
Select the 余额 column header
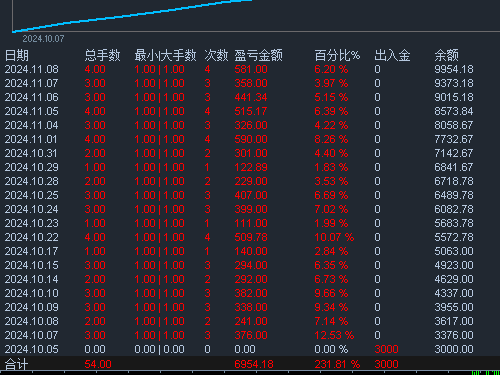(x=446, y=55)
